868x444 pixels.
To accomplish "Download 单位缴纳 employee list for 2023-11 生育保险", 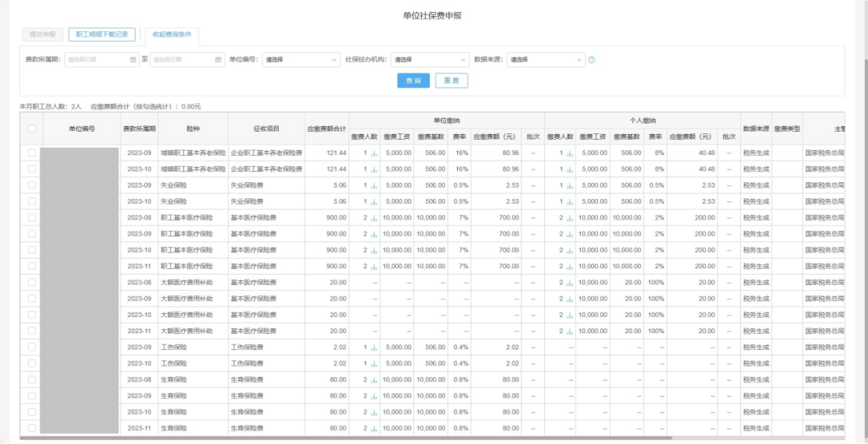I will (374, 429).
